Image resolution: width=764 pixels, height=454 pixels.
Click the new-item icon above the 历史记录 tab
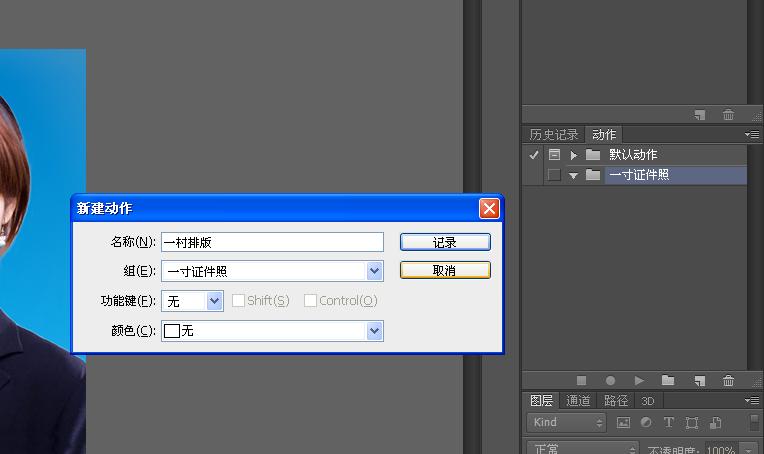click(x=700, y=115)
